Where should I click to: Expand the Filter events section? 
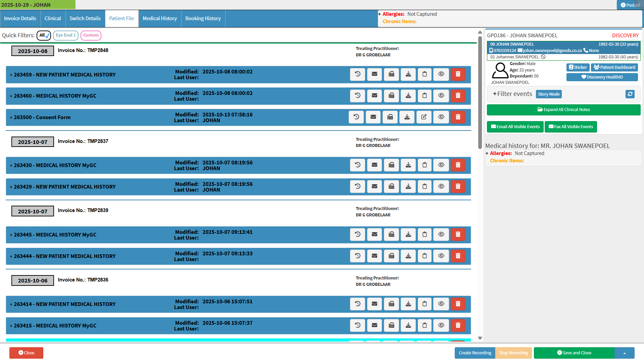click(512, 94)
